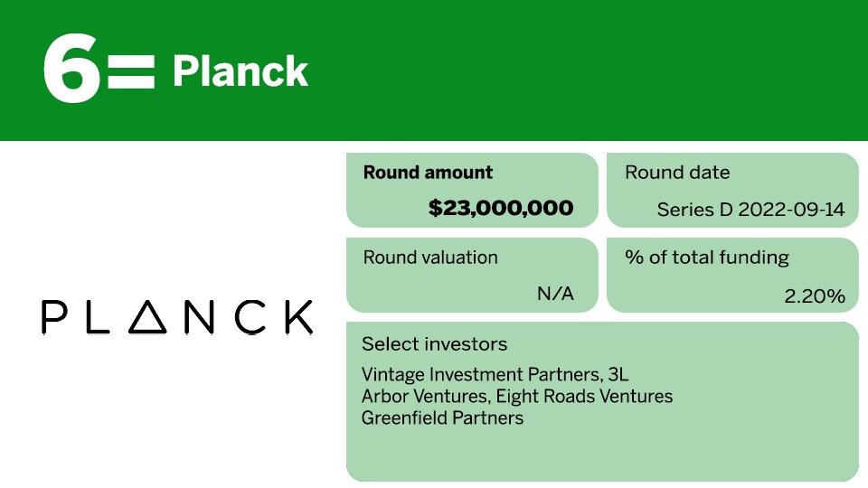Select the $23,000,000 round amount value
Image resolution: width=868 pixels, height=488 pixels.
pyautogui.click(x=501, y=209)
